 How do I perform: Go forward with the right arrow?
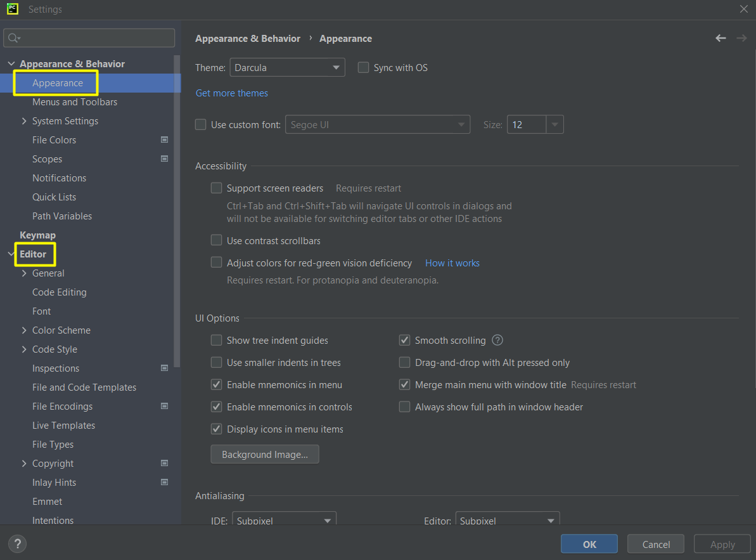tap(741, 38)
